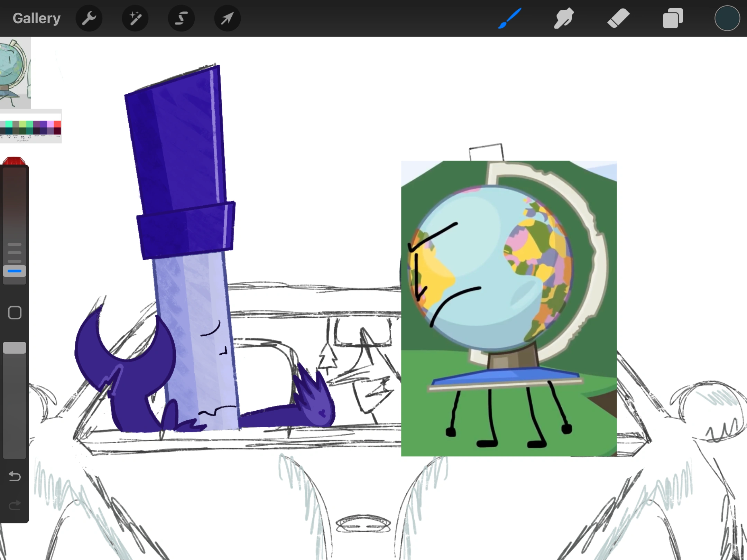Open the Actions wrench menu

pos(89,18)
